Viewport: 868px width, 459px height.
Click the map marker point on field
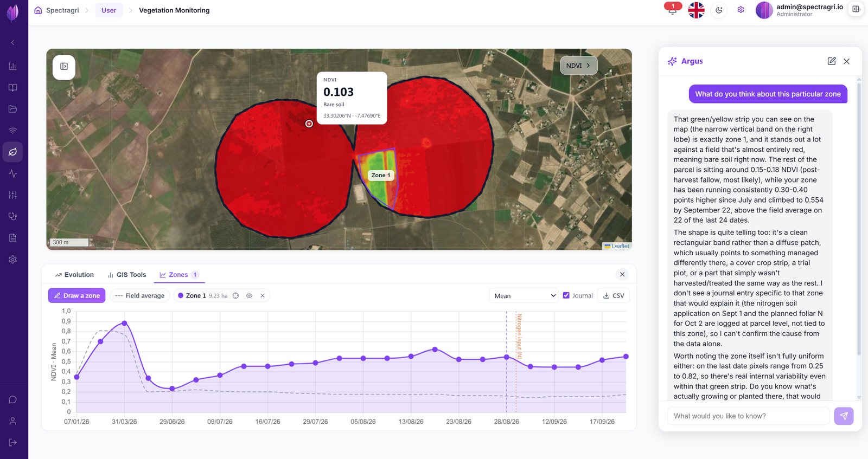click(x=309, y=124)
